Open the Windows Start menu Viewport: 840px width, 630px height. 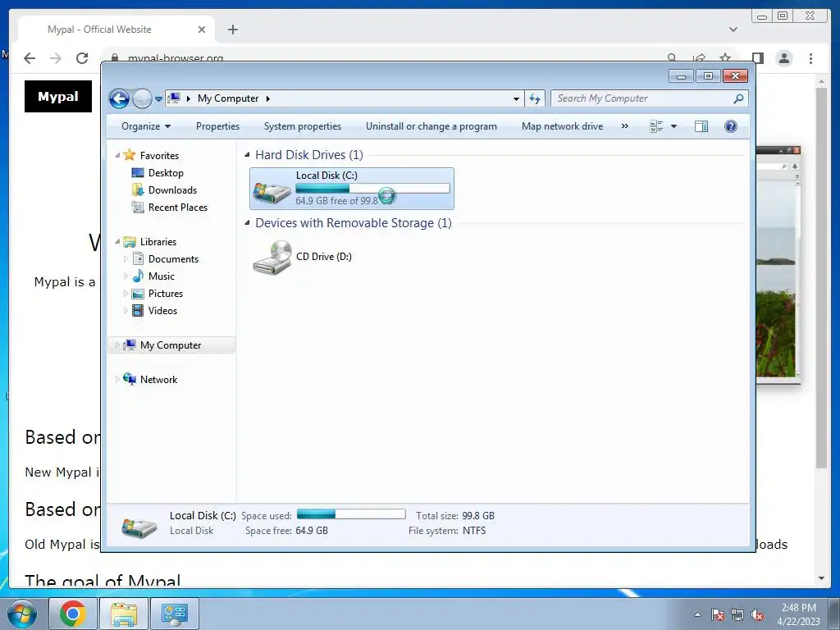(22, 614)
